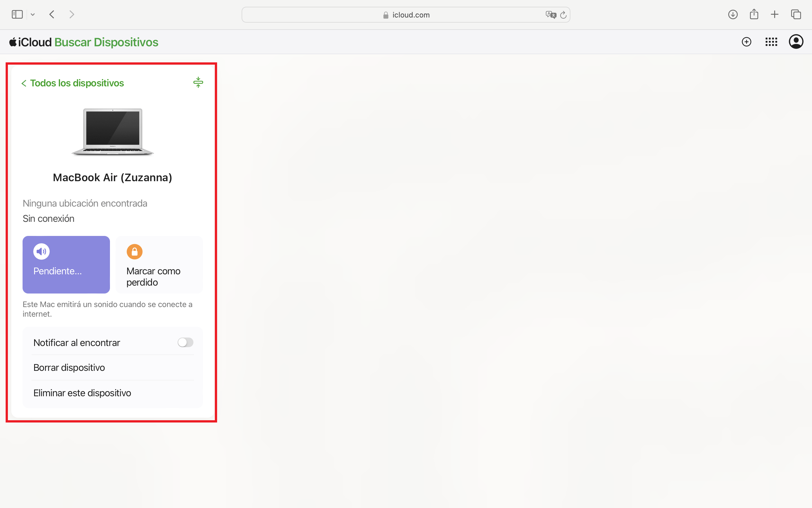The image size is (812, 508).
Task: Click Marcar como perdido
Action: click(159, 265)
